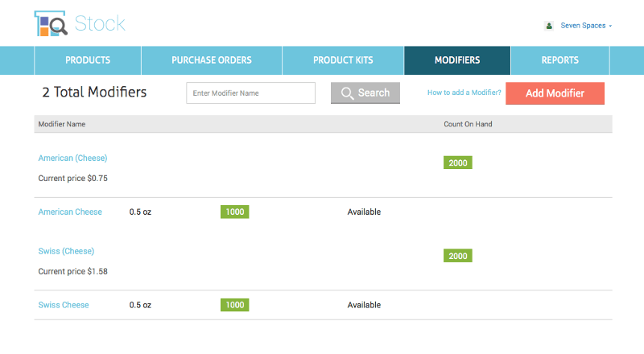Click the Search button
Image resolution: width=644 pixels, height=354 pixels.
coord(365,93)
